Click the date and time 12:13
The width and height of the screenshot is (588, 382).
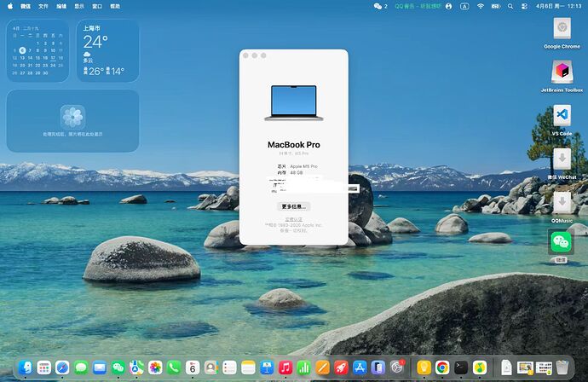(559, 6)
